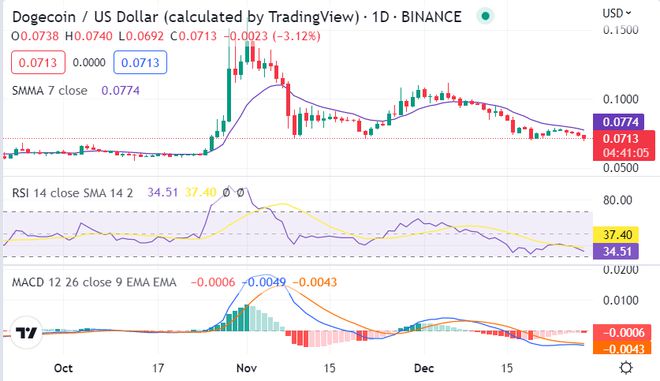Screen dimensions: 660x381
Task: Select the SMMA 7 close indicator label
Action: (50, 91)
